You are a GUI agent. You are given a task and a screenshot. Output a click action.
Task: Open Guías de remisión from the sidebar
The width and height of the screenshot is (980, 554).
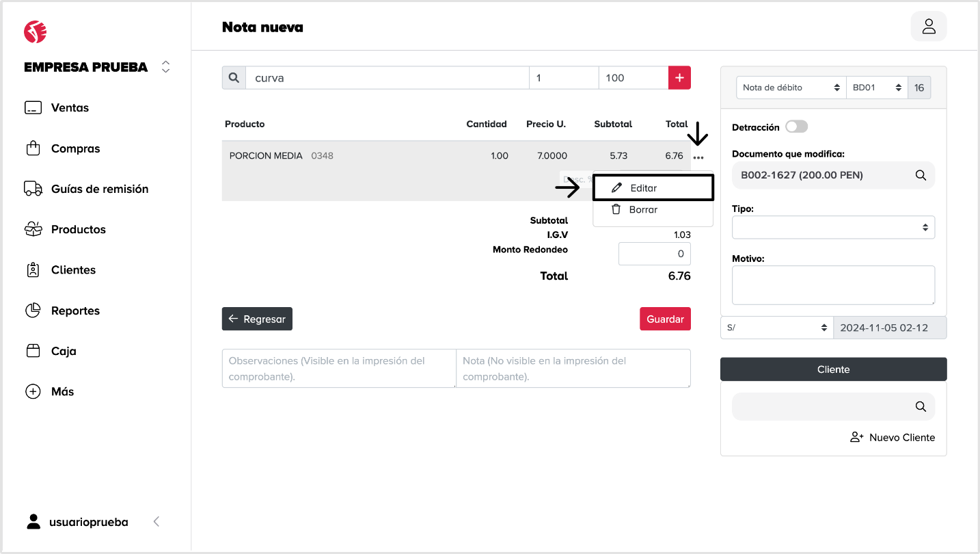coord(99,189)
